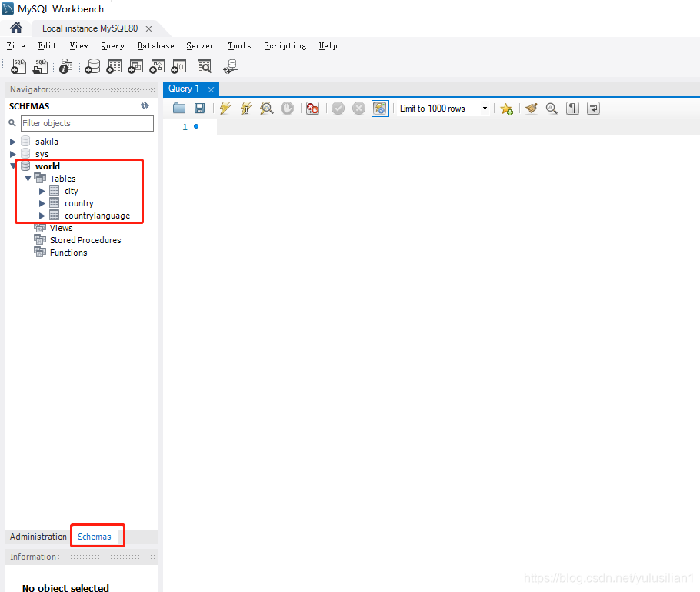Select the Stored Procedures node

[85, 240]
